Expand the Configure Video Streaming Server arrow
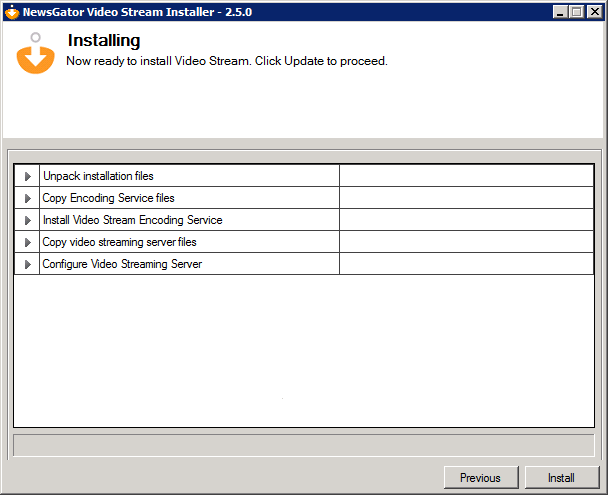This screenshot has height=495, width=608. [x=28, y=264]
